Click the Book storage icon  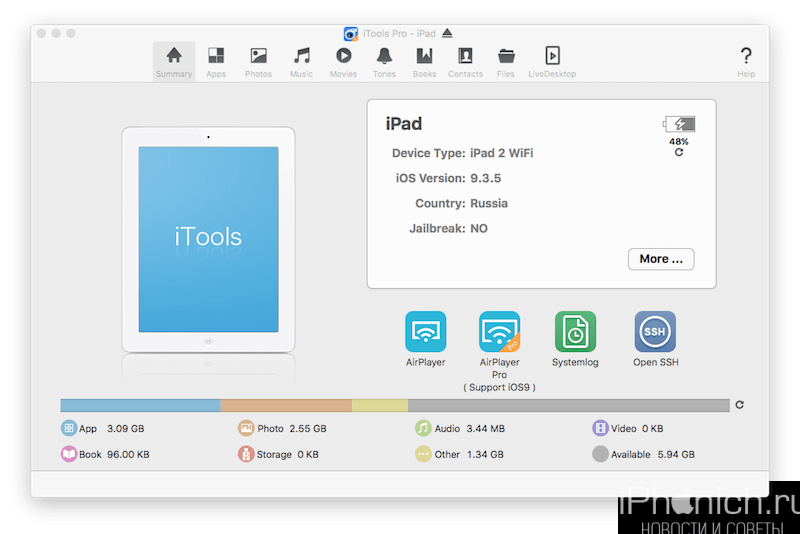coord(68,454)
